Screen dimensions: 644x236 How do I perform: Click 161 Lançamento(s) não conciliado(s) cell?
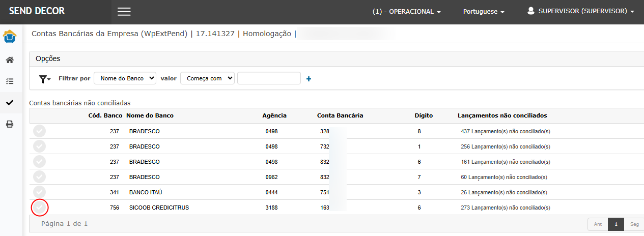pyautogui.click(x=506, y=162)
